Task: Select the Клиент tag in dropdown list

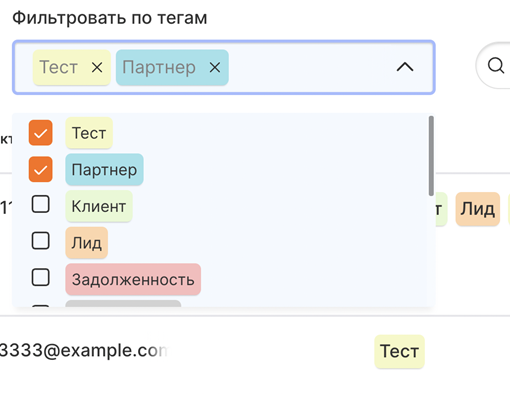Action: click(99, 206)
